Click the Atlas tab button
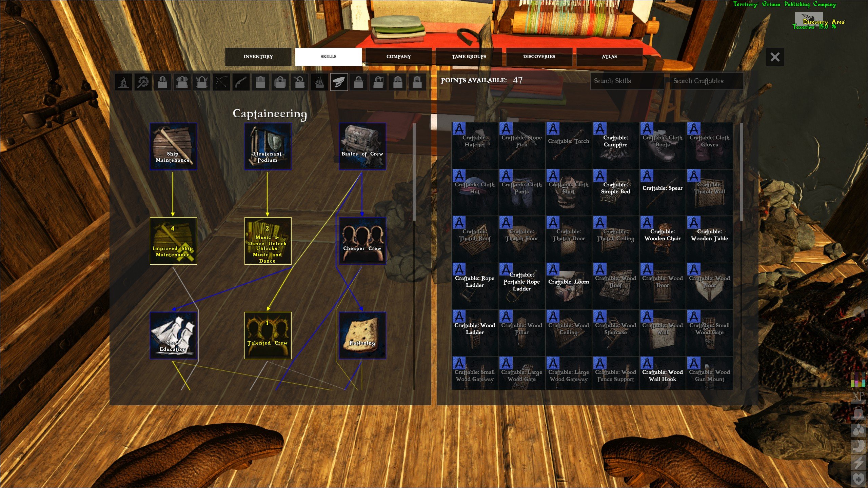The height and width of the screenshot is (488, 868). click(x=609, y=57)
